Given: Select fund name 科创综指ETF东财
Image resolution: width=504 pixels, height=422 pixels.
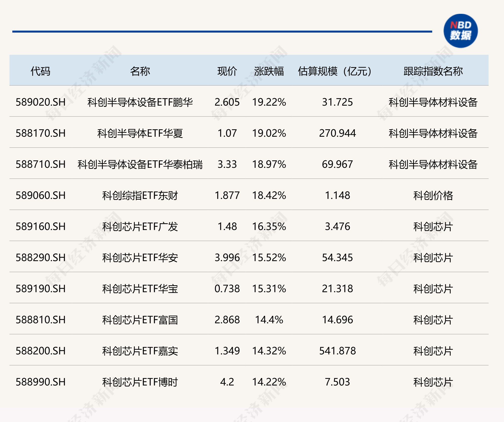Looking at the screenshot, I should point(140,195).
